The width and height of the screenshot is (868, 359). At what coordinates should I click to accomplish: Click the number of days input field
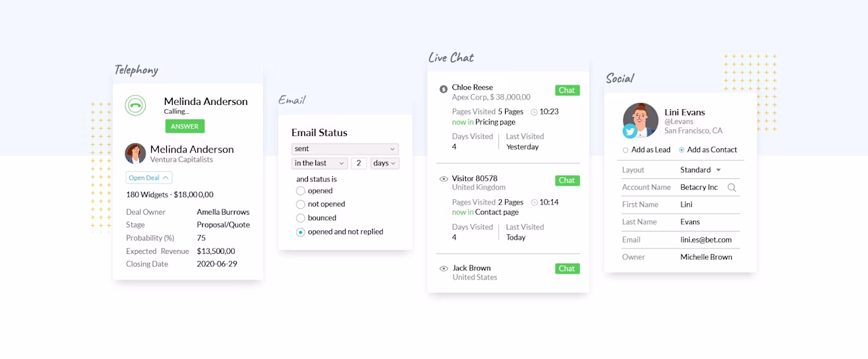point(359,163)
